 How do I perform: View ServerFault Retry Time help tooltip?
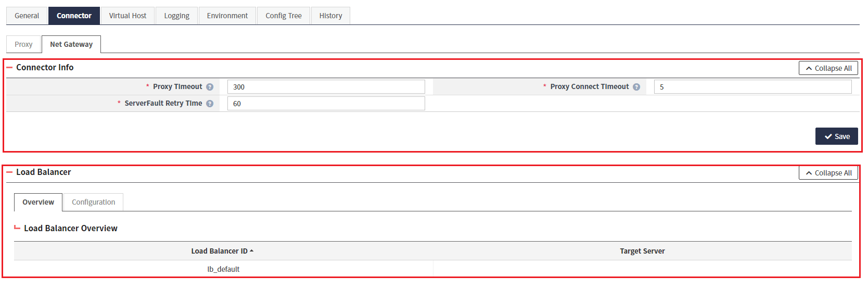(x=210, y=104)
